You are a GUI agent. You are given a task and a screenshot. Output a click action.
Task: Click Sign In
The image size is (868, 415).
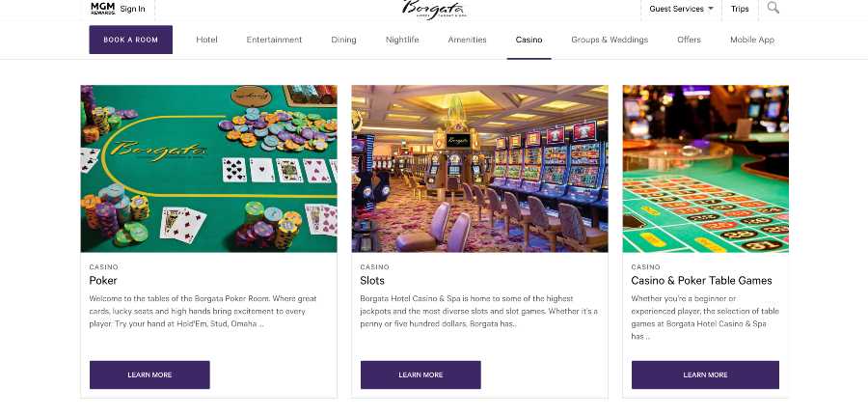click(x=133, y=9)
